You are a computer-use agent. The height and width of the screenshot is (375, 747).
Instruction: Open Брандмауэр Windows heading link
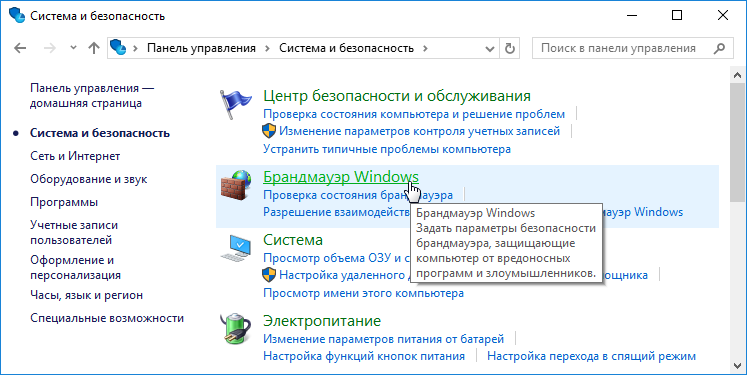[x=341, y=177]
